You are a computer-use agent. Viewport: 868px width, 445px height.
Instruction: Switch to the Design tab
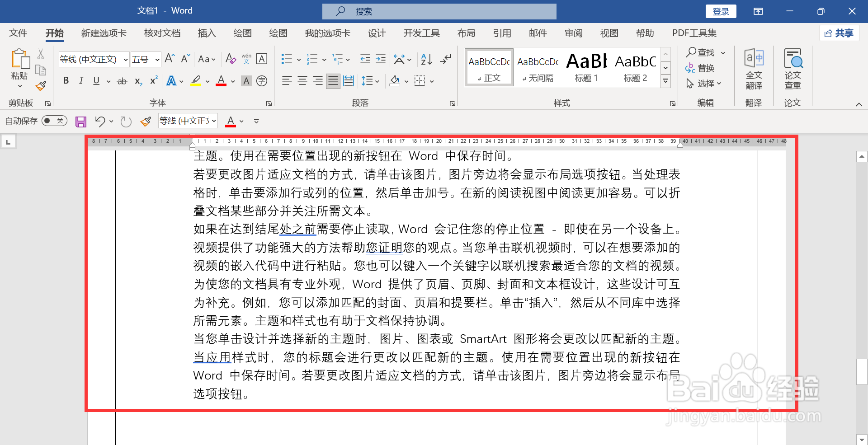(x=377, y=33)
